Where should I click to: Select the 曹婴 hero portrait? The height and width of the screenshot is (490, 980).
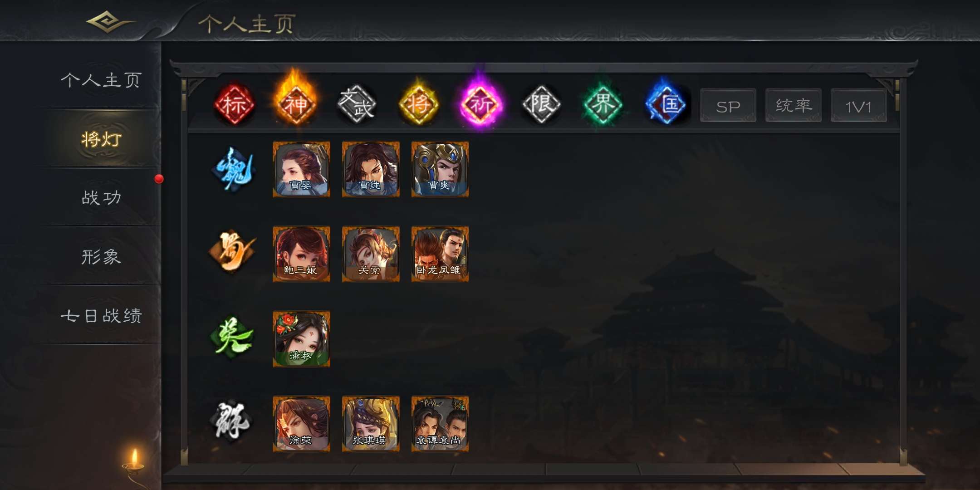click(x=301, y=169)
